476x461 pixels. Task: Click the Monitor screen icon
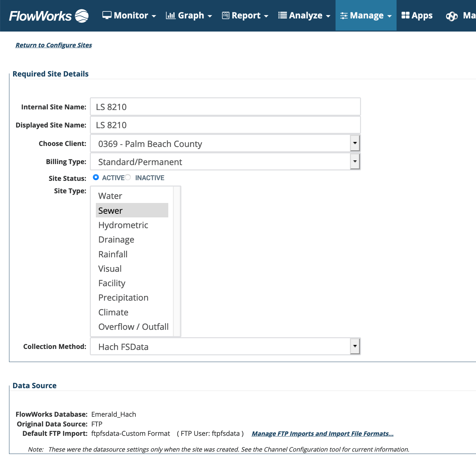click(x=107, y=15)
